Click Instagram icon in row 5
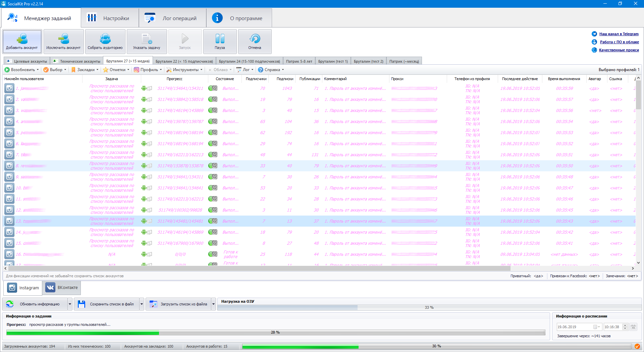The image size is (644, 352). 9,132
